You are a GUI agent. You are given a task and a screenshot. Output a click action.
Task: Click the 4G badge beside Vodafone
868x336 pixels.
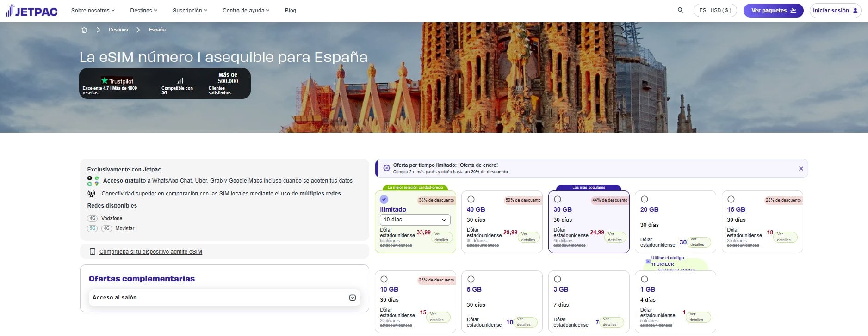coord(93,218)
